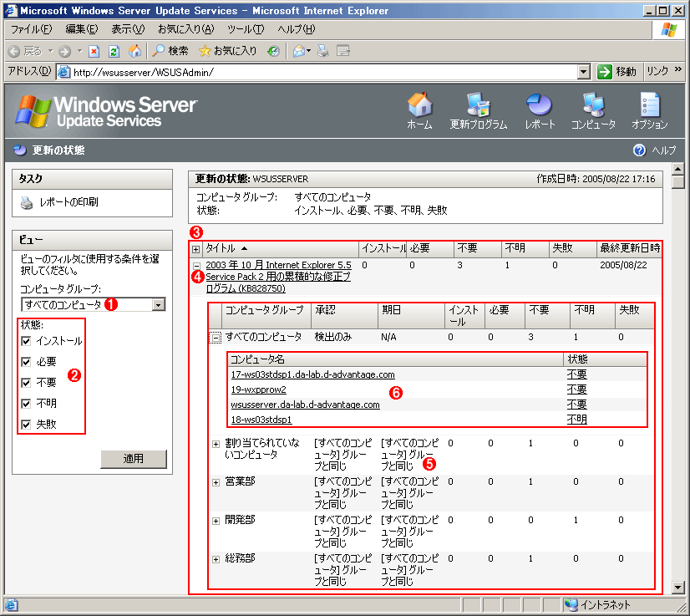
Task: Expand the 営業部 group row
Action: pos(216,482)
